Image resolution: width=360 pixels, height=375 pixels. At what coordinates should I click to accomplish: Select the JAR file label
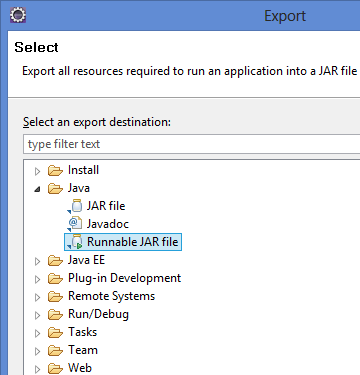click(x=106, y=206)
